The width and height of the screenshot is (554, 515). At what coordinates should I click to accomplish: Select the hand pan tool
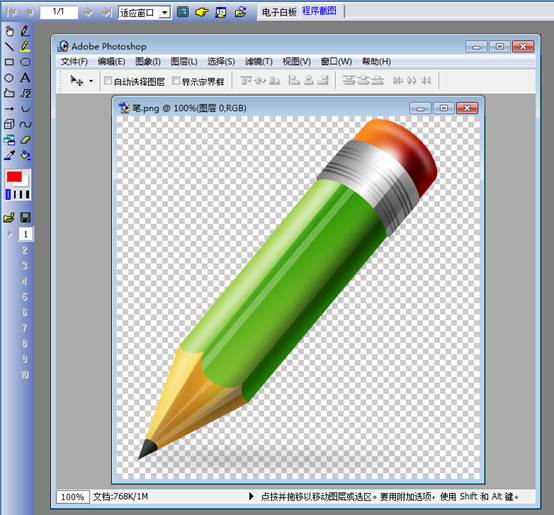coord(9,31)
